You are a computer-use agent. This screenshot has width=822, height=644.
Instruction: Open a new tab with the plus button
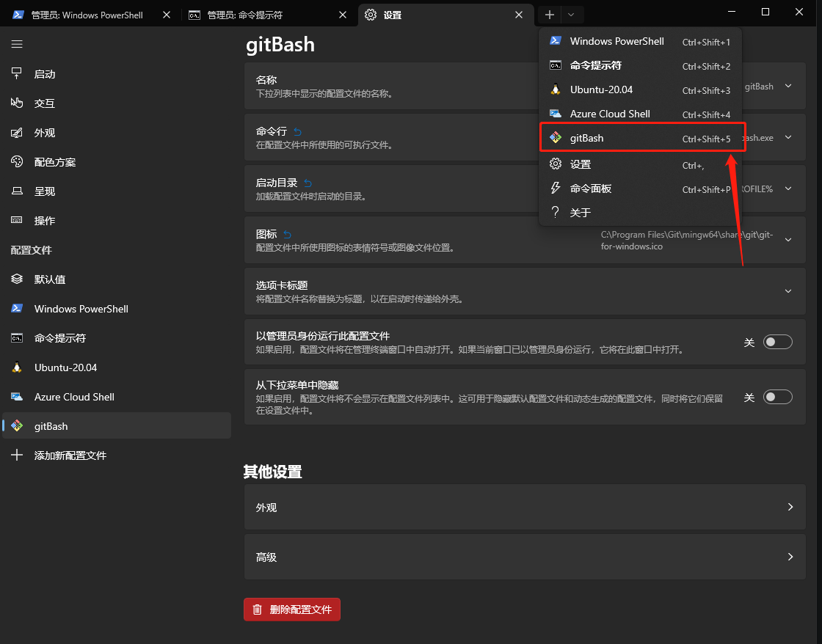point(550,15)
